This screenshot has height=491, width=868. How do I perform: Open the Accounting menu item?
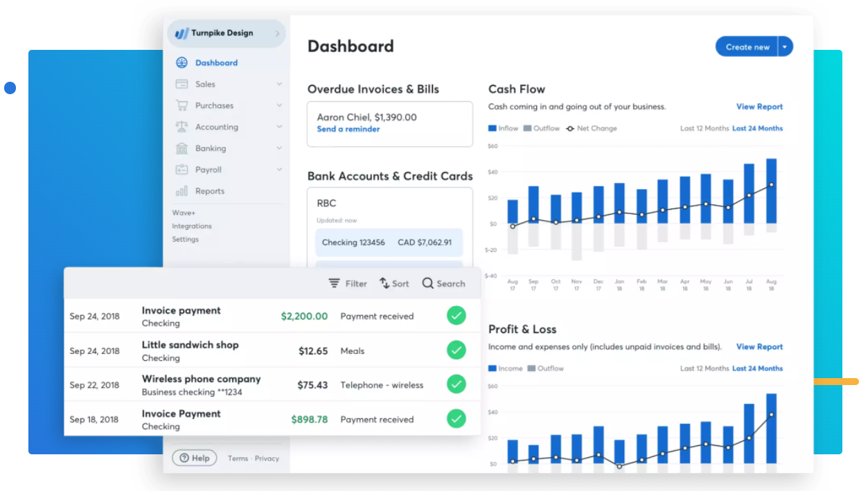click(216, 127)
